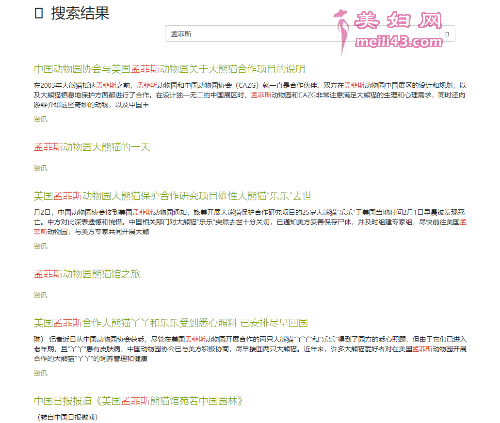Open result 孟菲斯动物园大熊猫的一天
The width and height of the screenshot is (500, 423).
[92, 147]
